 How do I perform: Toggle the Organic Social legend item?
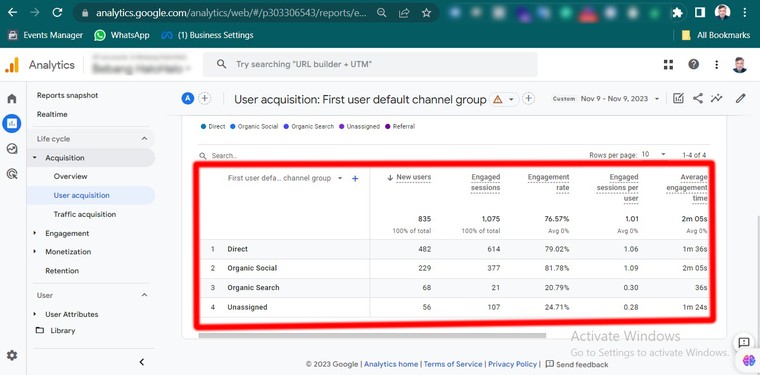pos(254,126)
